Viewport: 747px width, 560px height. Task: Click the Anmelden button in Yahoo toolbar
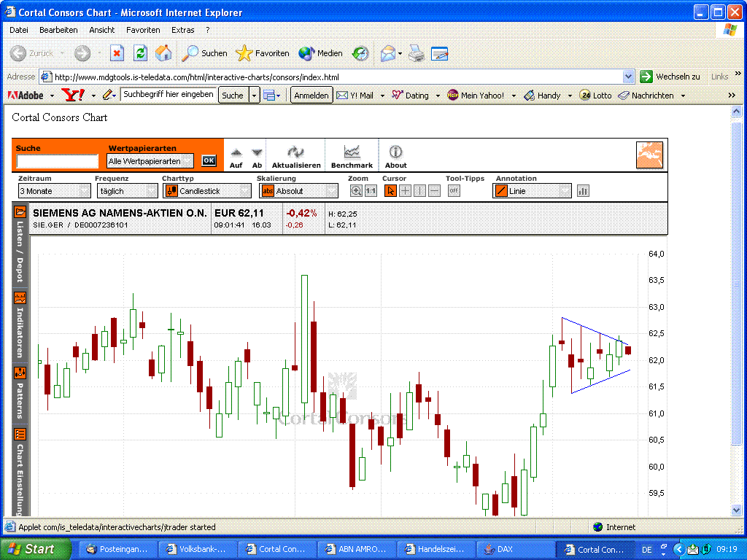pyautogui.click(x=311, y=96)
